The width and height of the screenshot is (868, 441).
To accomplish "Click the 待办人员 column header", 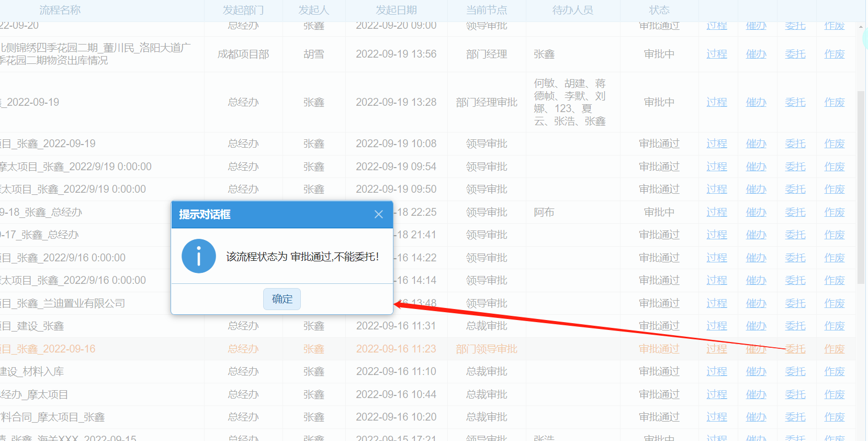I will point(572,10).
